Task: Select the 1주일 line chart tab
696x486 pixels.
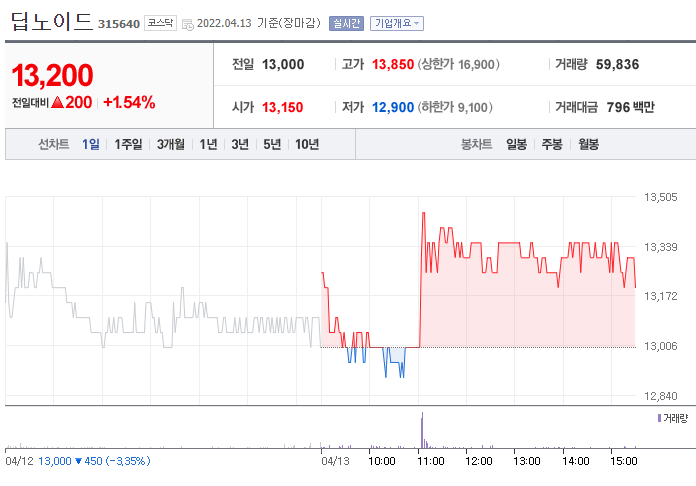Action: click(128, 144)
